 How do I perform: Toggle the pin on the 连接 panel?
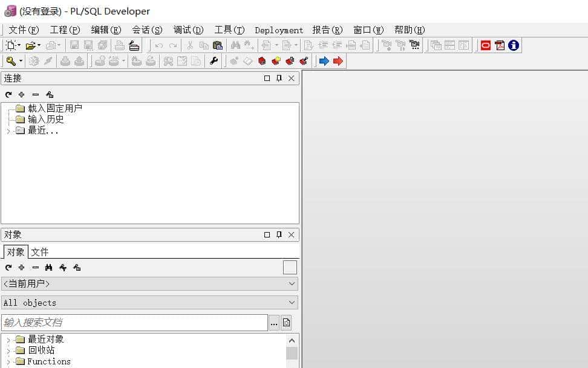pos(278,78)
